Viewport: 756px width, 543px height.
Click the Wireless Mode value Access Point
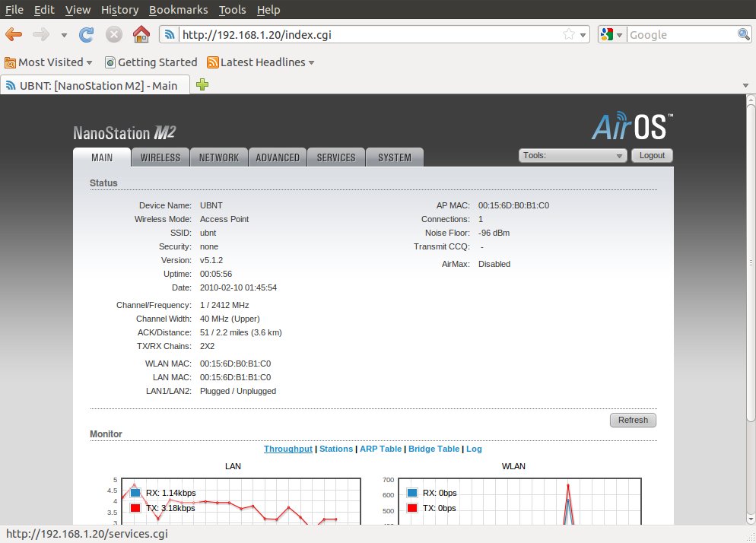click(x=224, y=220)
